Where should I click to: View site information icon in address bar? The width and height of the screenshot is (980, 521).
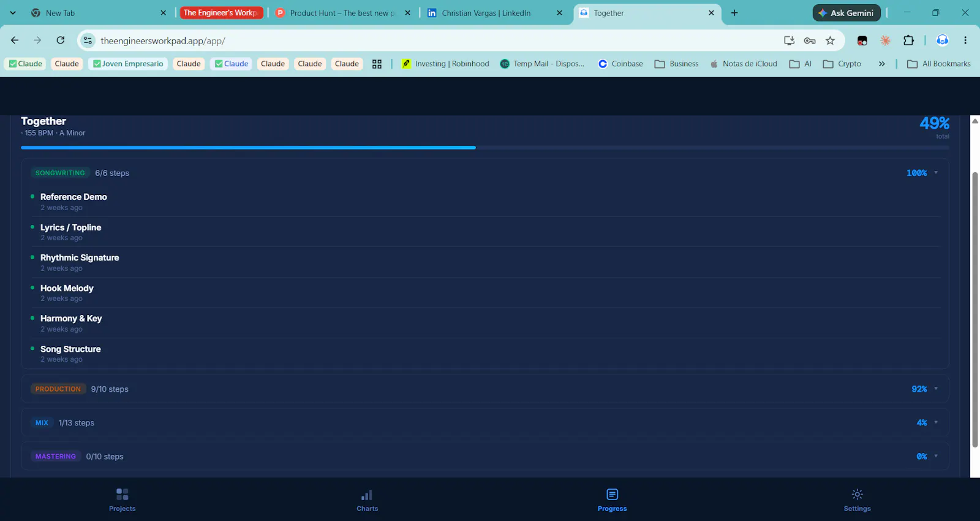tap(88, 40)
